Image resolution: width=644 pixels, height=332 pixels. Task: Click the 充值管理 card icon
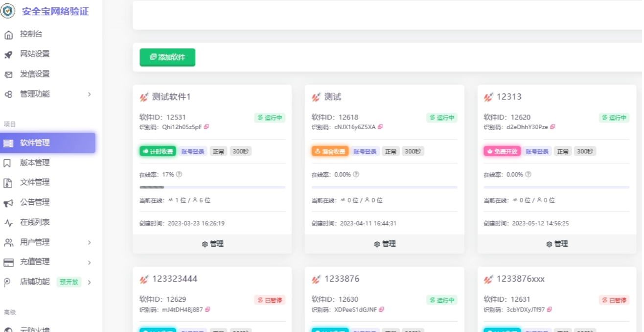click(x=8, y=262)
